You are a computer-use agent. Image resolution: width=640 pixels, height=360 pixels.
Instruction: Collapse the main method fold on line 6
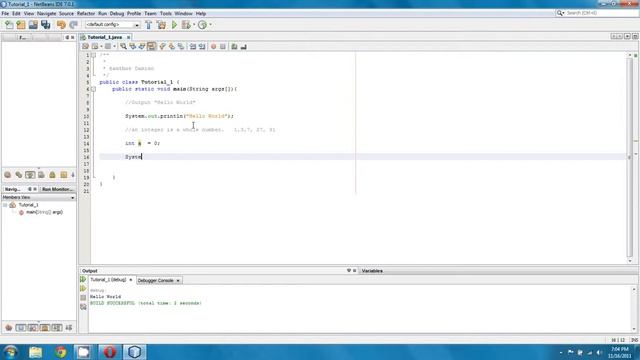(93, 89)
